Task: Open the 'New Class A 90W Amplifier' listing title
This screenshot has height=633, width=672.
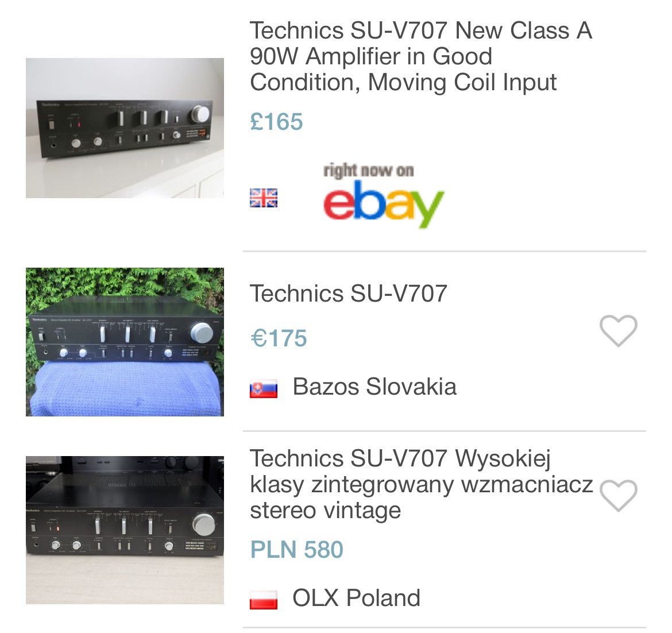Action: (420, 56)
